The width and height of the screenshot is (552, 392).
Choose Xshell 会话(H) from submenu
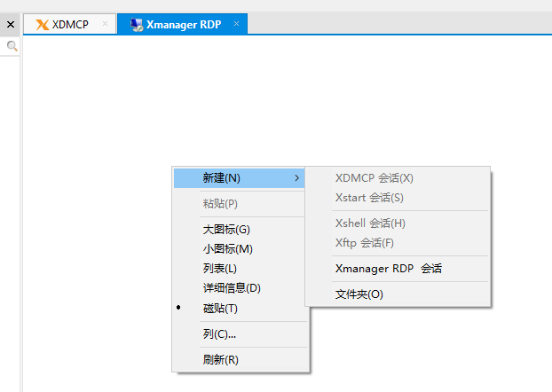click(x=398, y=223)
